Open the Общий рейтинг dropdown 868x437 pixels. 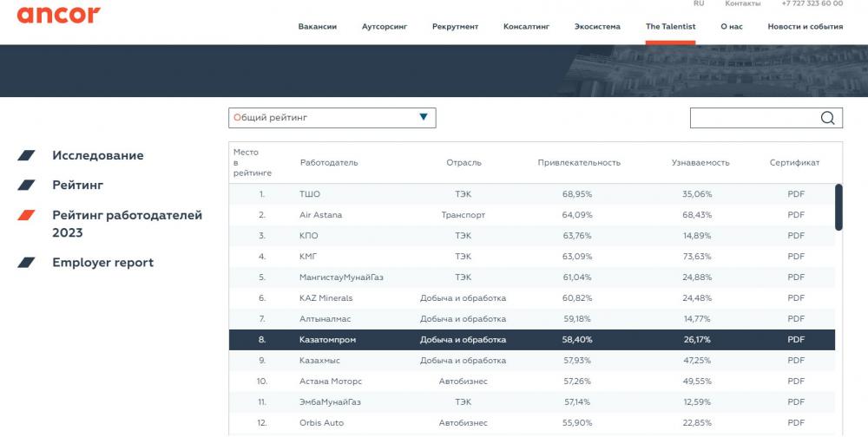[x=332, y=118]
